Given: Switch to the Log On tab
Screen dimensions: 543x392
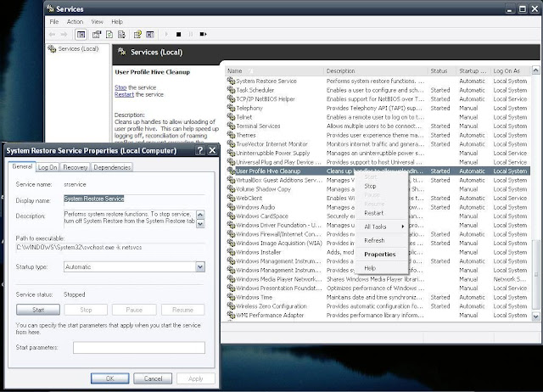Looking at the screenshot, I should click(x=48, y=168).
